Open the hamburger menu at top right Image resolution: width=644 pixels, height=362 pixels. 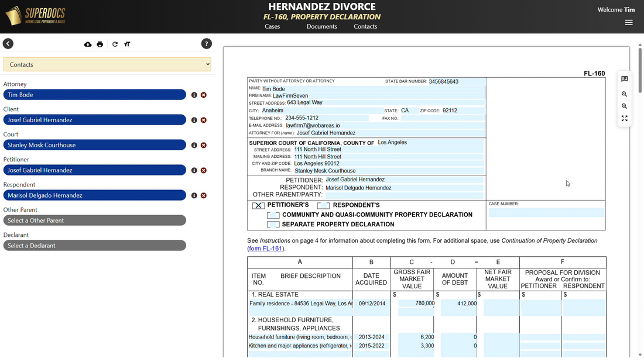(x=629, y=23)
